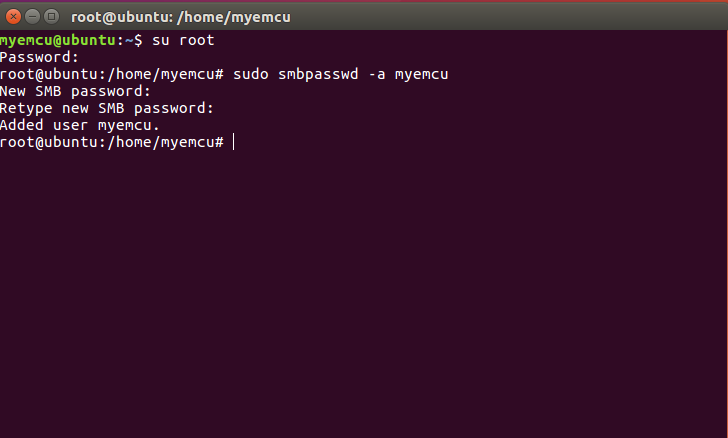Click the empty terminal area below the output
Screen dimensions: 728x438
[364, 293]
